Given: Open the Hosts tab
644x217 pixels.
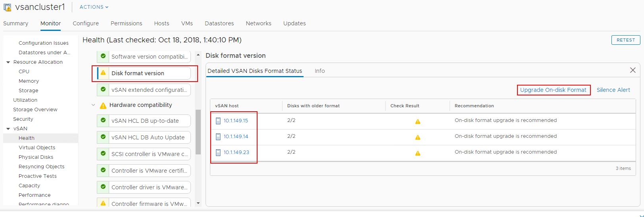Looking at the screenshot, I should (161, 23).
